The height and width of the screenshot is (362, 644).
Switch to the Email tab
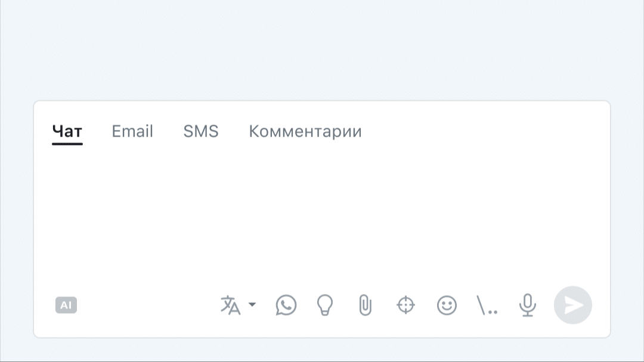tap(132, 131)
